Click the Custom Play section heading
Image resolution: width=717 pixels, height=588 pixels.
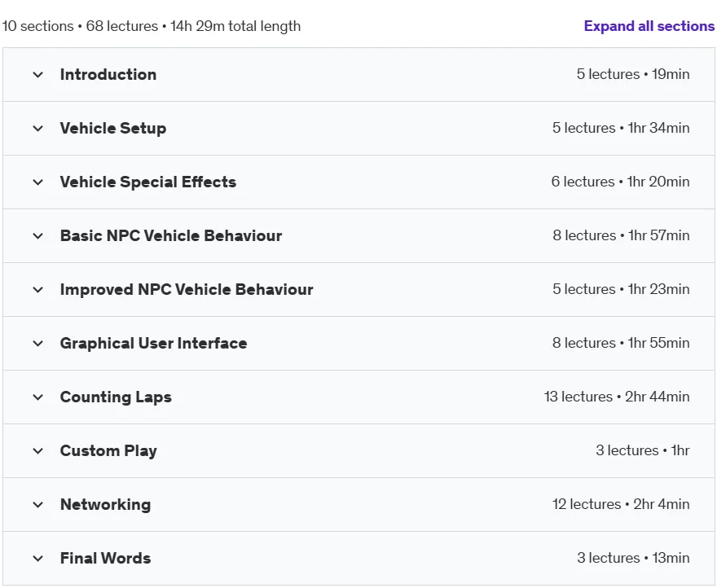click(x=108, y=451)
